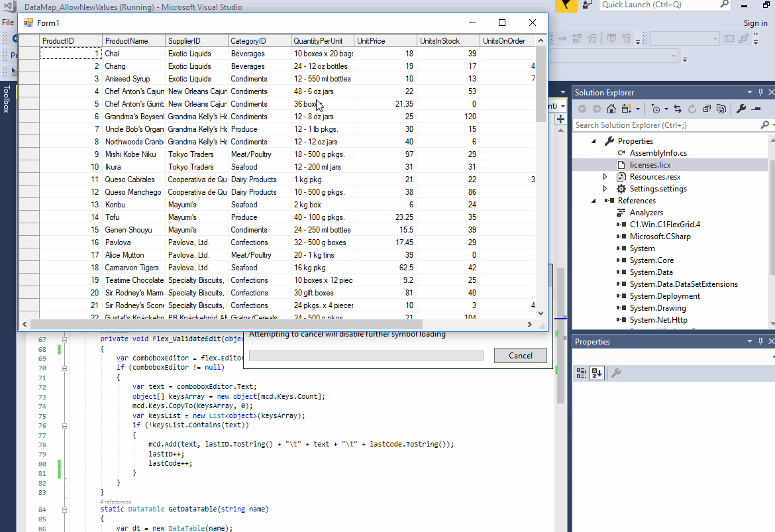Click Solution Explorer's Back arrow
This screenshot has width=775, height=532.
click(582, 109)
